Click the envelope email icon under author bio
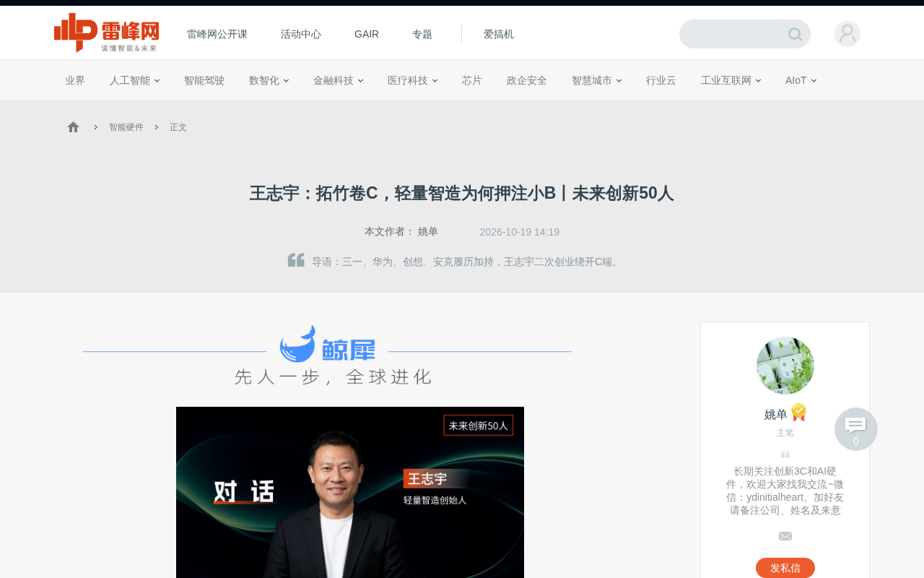The image size is (924, 578). pos(785,536)
